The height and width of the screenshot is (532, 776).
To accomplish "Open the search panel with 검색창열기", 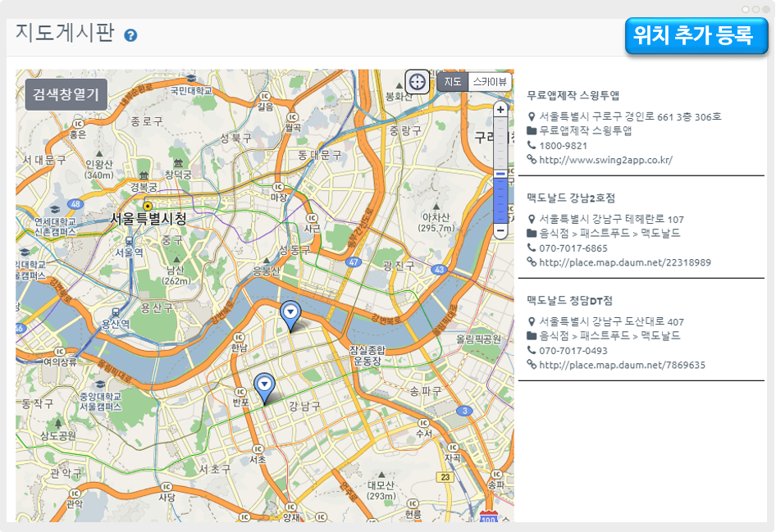I will point(66,94).
